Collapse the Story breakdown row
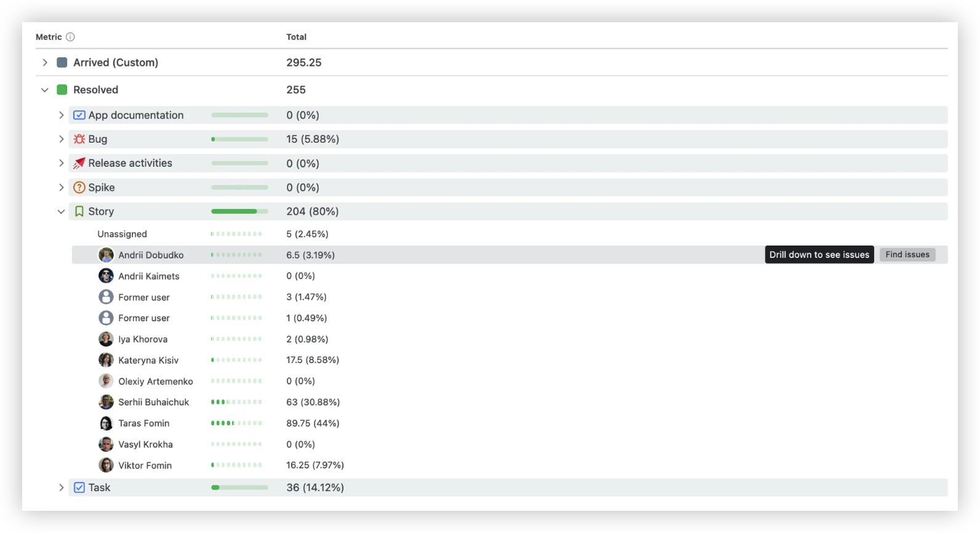 pyautogui.click(x=61, y=211)
